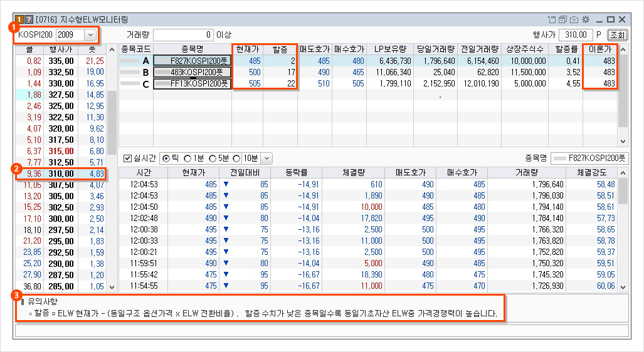Click the 행사가 310.00 input field
Viewport: 644px width, 352px height.
(x=576, y=35)
